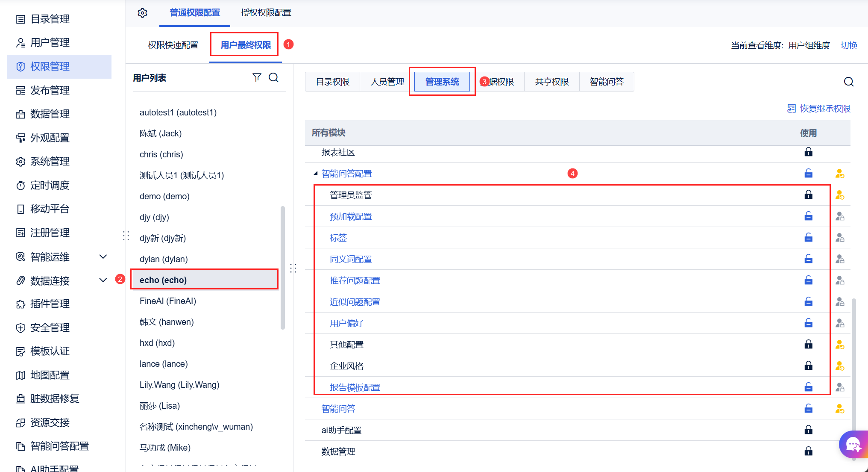This screenshot has height=472, width=868.
Task: Toggle the lock for 预加载配置 use permission
Action: click(x=808, y=216)
